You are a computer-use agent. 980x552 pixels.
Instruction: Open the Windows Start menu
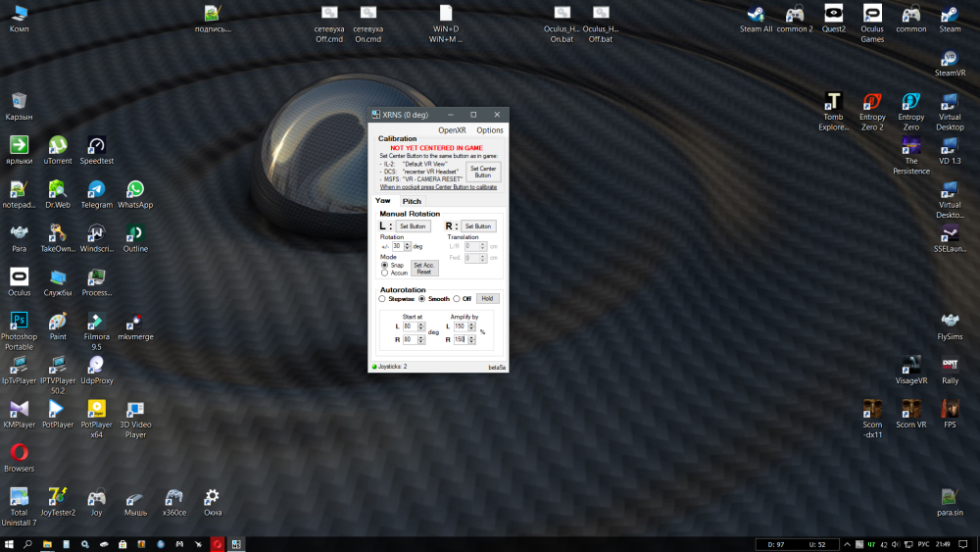coord(9,544)
